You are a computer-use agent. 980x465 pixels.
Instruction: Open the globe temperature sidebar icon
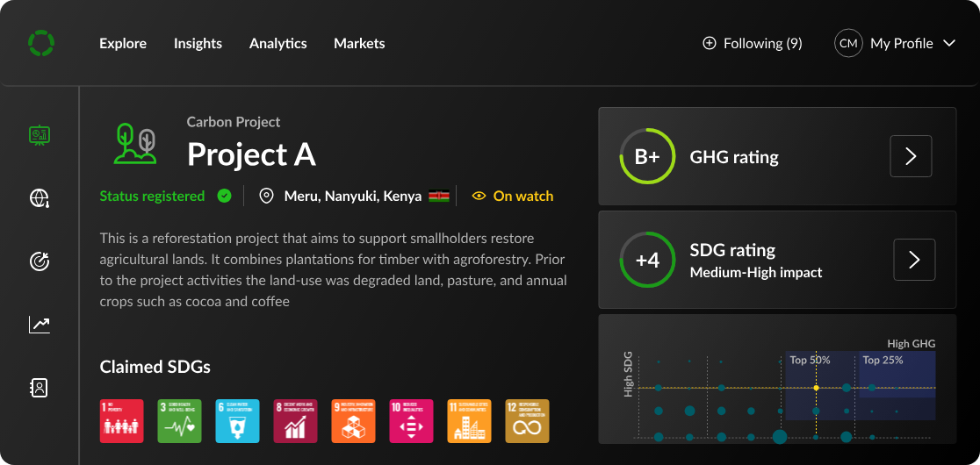coord(40,199)
